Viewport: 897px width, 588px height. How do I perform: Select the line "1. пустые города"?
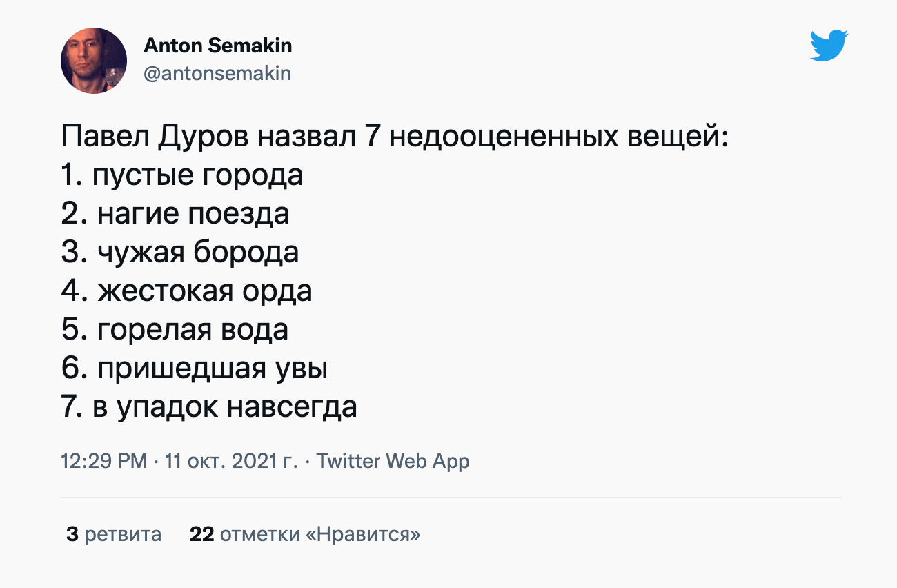point(182,175)
